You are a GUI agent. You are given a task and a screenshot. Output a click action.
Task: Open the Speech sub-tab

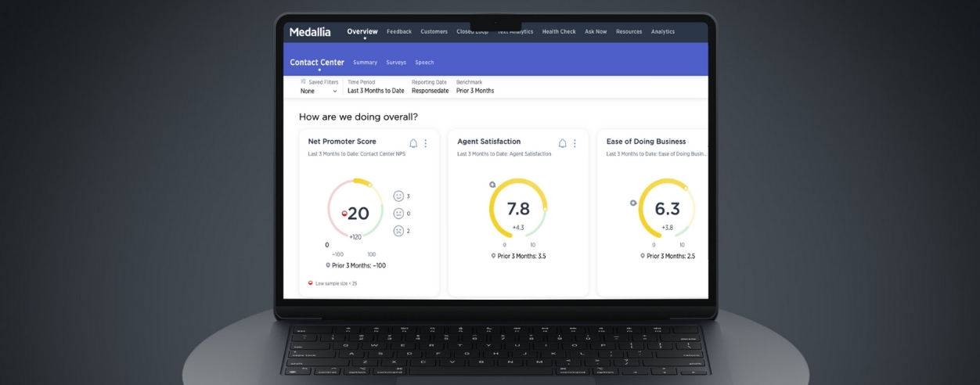pos(424,63)
